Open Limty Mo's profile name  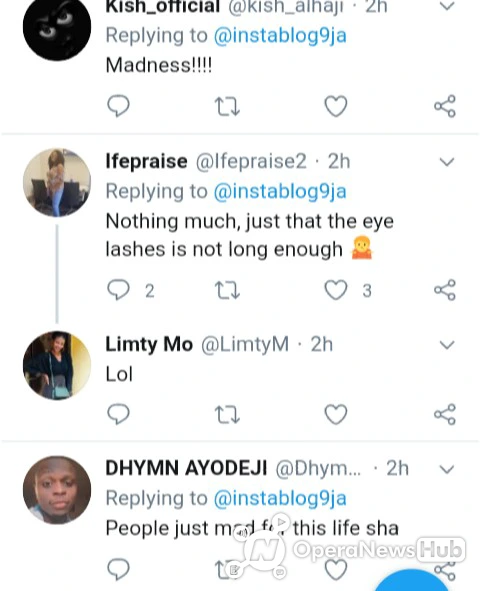(149, 344)
